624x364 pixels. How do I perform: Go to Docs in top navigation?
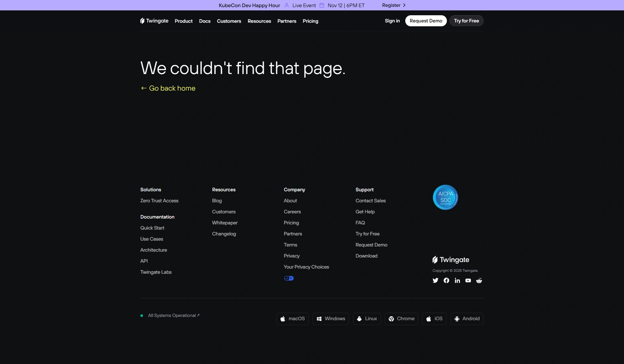(205, 21)
